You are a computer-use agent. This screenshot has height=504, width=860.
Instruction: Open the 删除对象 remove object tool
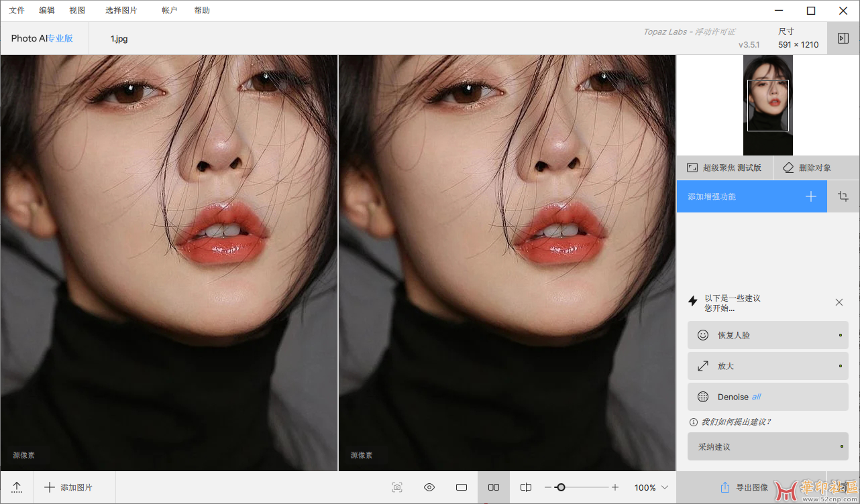807,168
